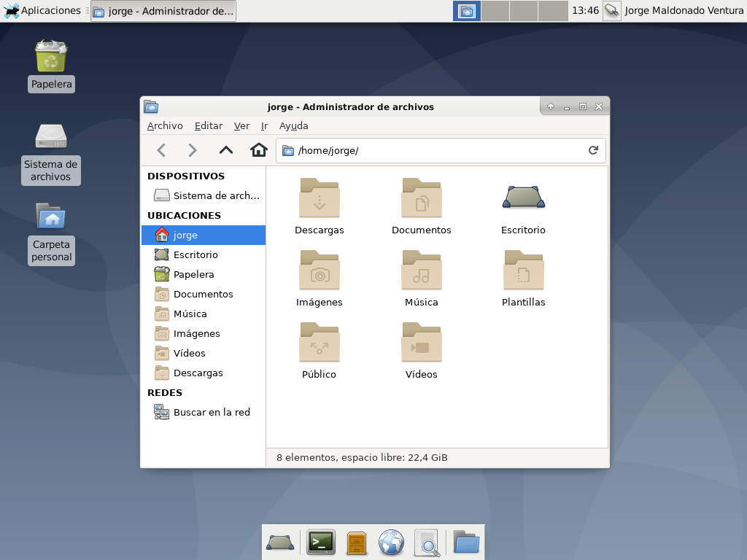
Task: Click the Show Desktop icon in the dock
Action: 280,542
